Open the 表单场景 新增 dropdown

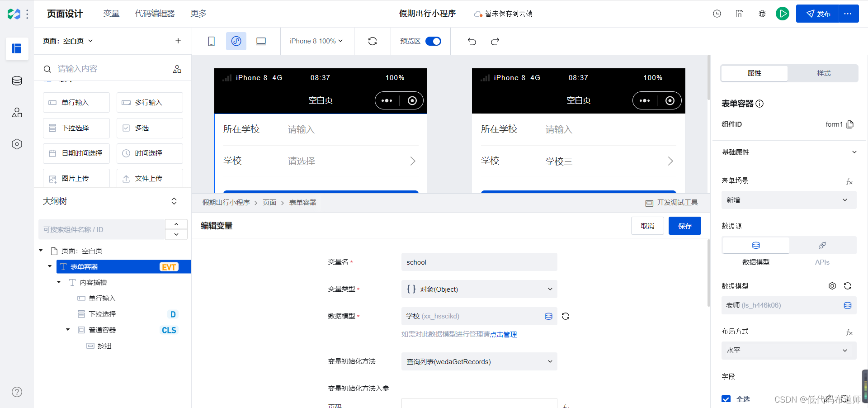pyautogui.click(x=789, y=200)
